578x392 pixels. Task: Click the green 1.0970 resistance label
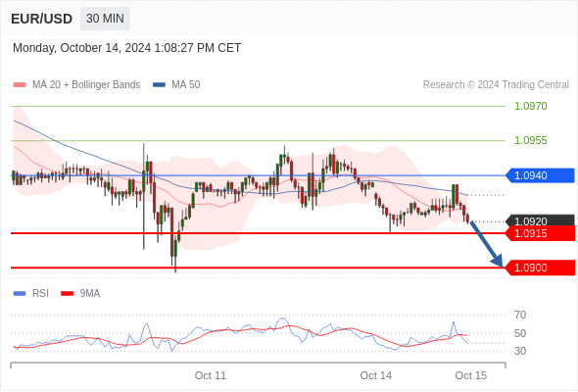(530, 106)
